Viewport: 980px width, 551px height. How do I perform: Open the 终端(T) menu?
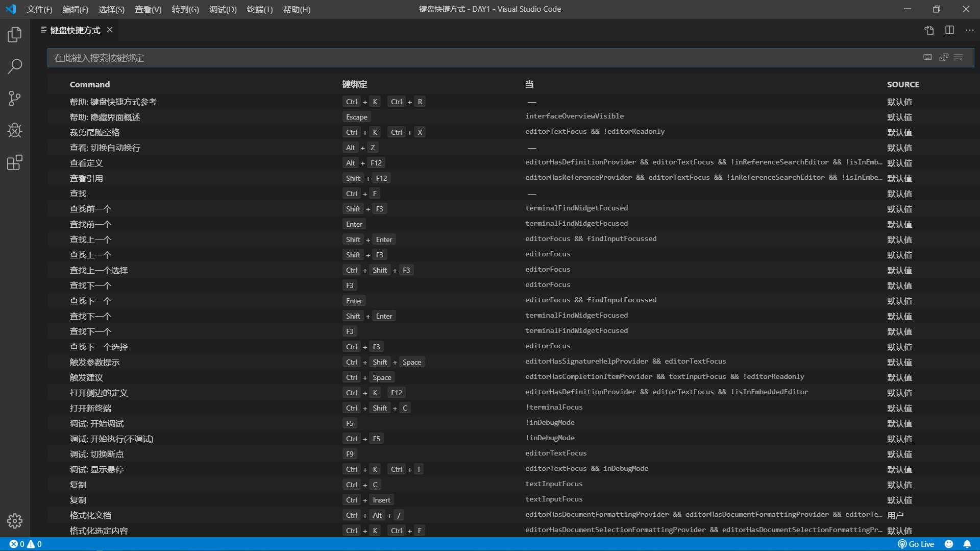coord(259,9)
